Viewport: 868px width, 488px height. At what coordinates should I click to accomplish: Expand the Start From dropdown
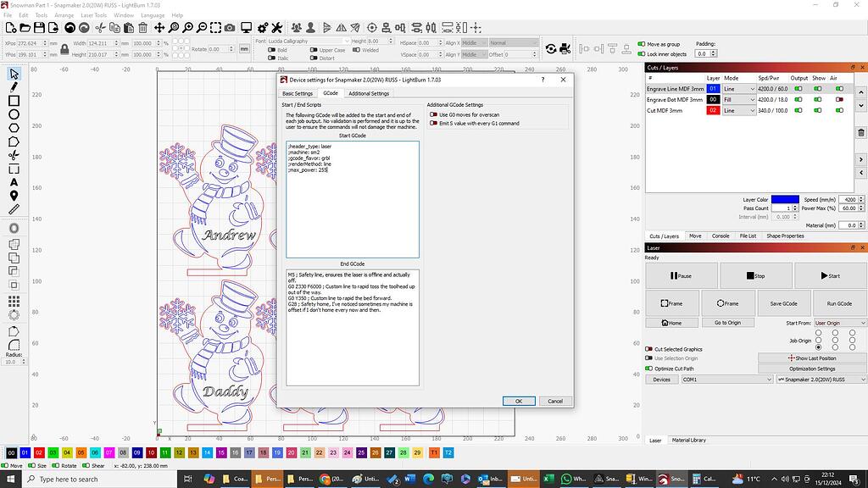840,323
